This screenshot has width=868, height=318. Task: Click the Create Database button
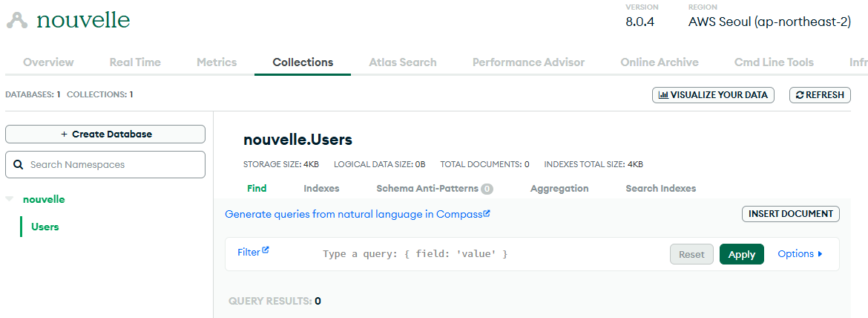point(105,134)
